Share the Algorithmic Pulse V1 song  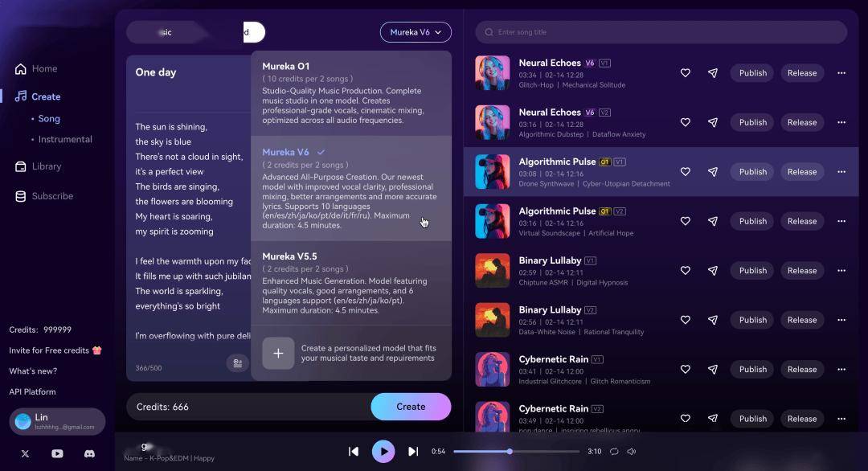713,171
